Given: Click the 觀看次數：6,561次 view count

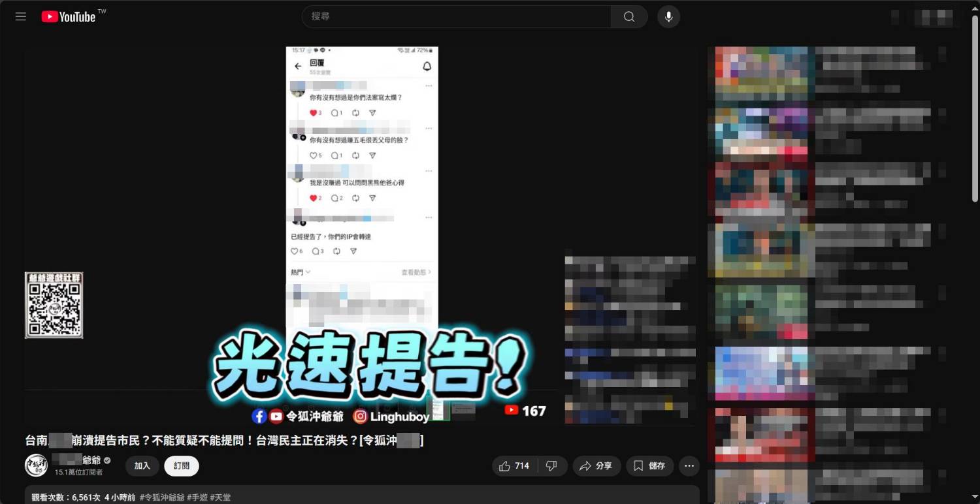Looking at the screenshot, I should (66, 497).
